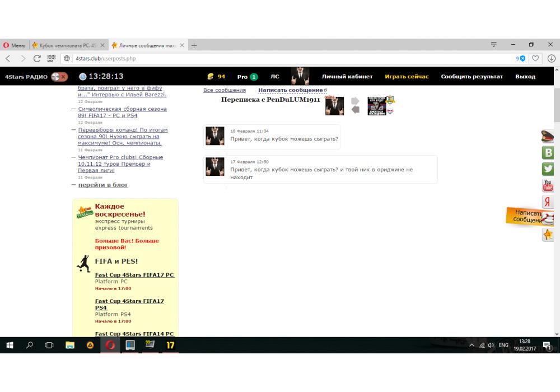Click the address bar URL field

[280, 58]
